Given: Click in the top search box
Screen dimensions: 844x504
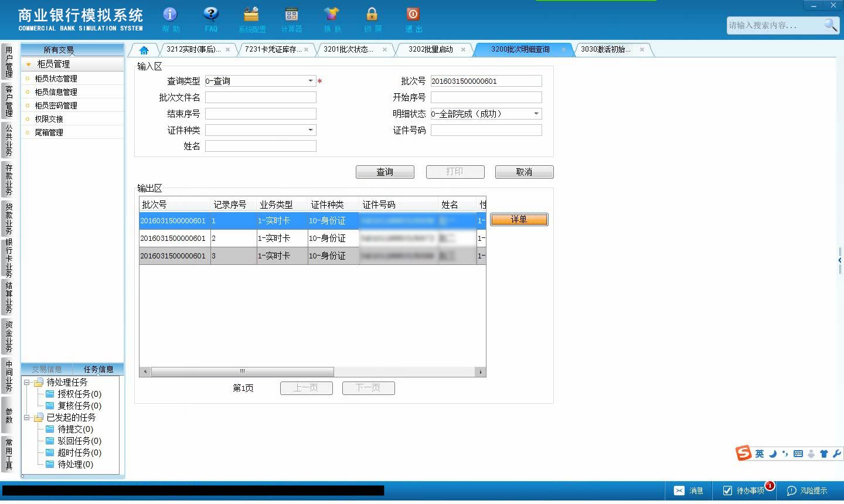Looking at the screenshot, I should pyautogui.click(x=774, y=25).
